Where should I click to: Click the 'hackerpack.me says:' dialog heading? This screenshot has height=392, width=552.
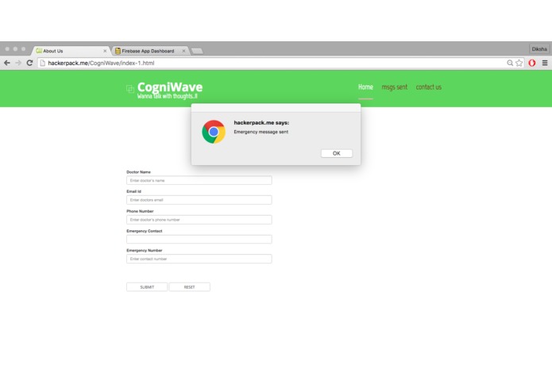coord(261,123)
